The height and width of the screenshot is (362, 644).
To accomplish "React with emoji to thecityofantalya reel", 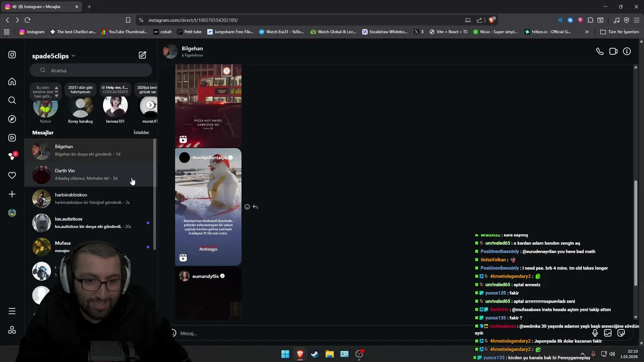I will point(247,207).
